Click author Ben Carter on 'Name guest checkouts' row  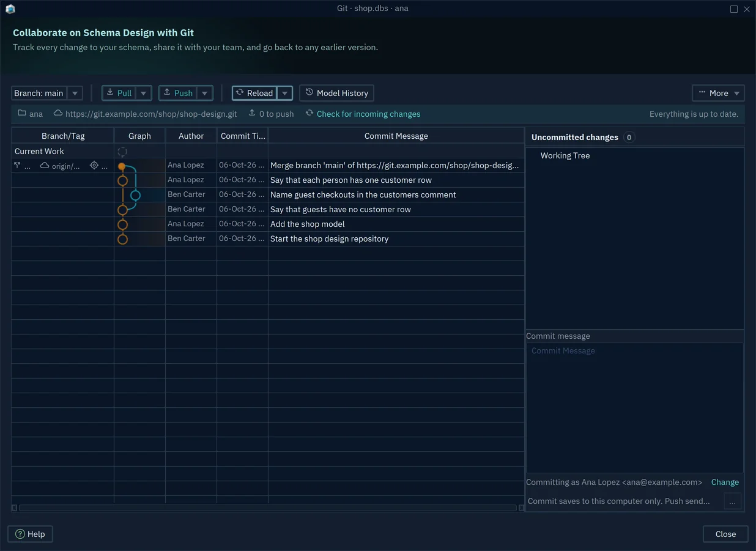point(187,194)
